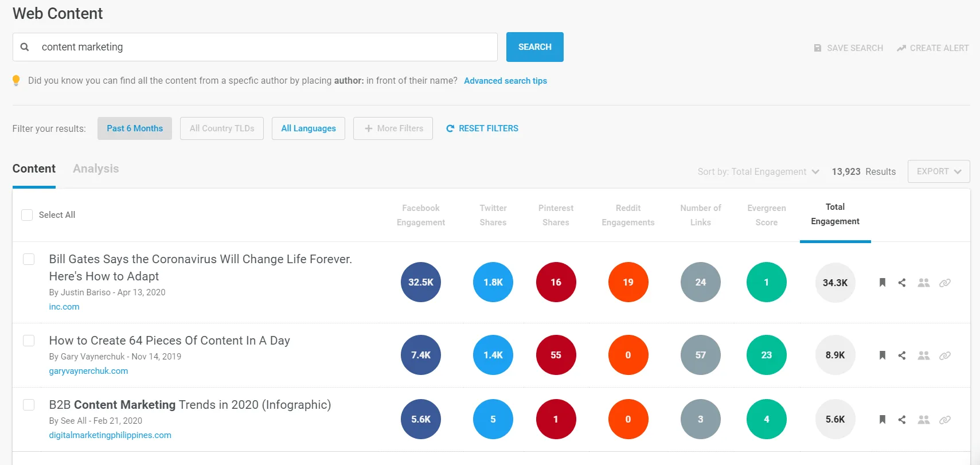The width and height of the screenshot is (980, 465).
Task: Check the B2B Content Marketing Trends checkbox
Action: tap(29, 405)
